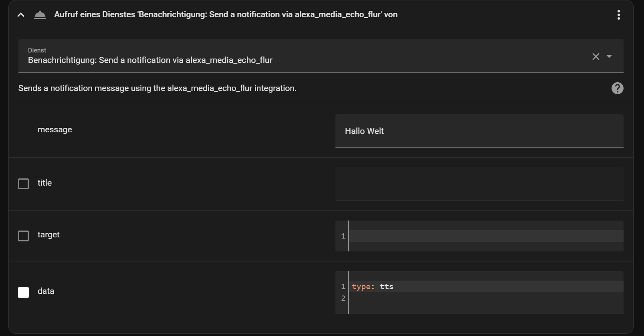Toggle the data checkbox
Screen dimensions: 644x336
24,292
